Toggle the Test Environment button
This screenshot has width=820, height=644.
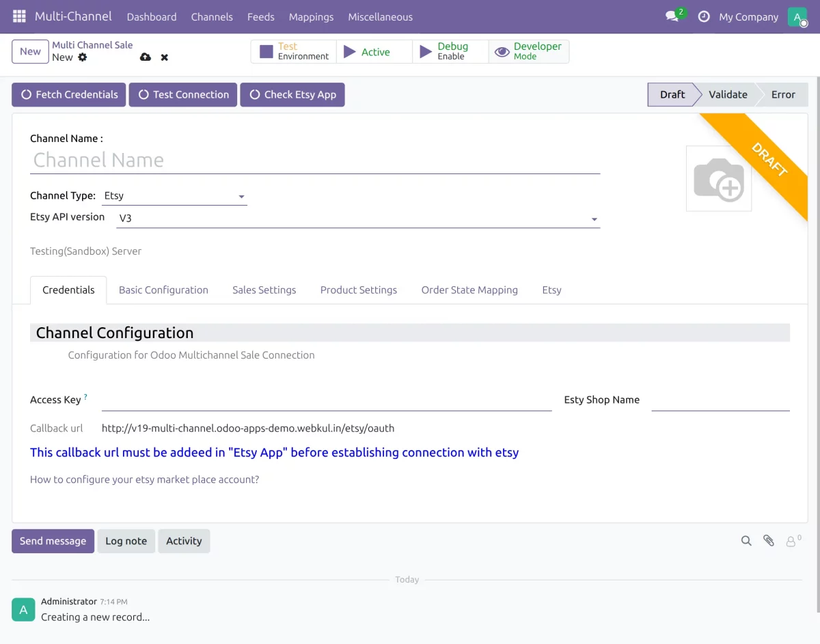(294, 51)
